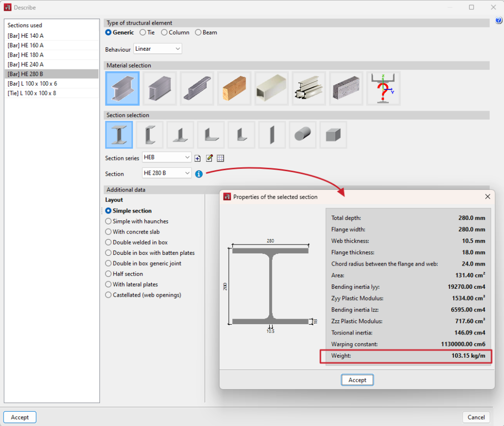Viewport: 504px width, 426px height.
Task: Select [Bar] HE 240 A section
Action: (x=52, y=64)
